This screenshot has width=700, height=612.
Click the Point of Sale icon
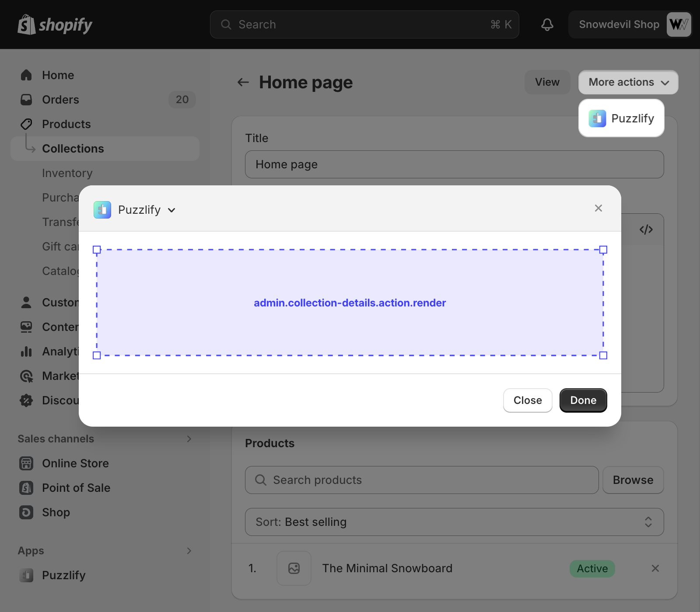pos(26,488)
